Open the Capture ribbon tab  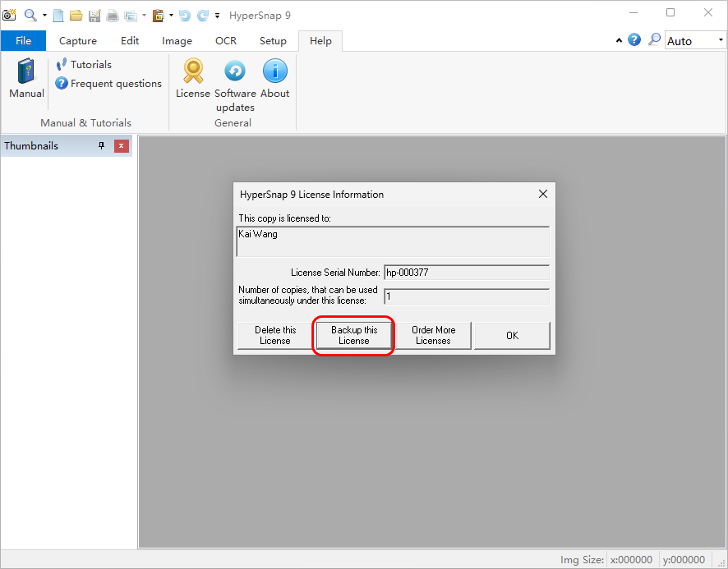pyautogui.click(x=78, y=41)
